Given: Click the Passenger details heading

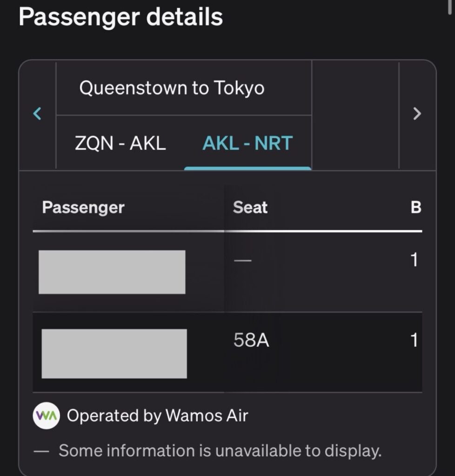Looking at the screenshot, I should point(121,17).
